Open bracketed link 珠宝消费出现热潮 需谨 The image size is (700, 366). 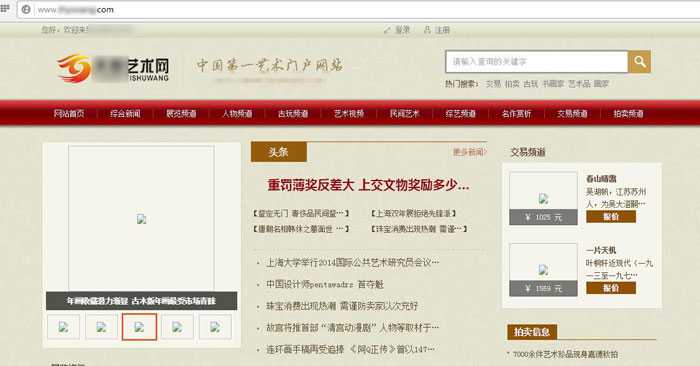tap(419, 229)
